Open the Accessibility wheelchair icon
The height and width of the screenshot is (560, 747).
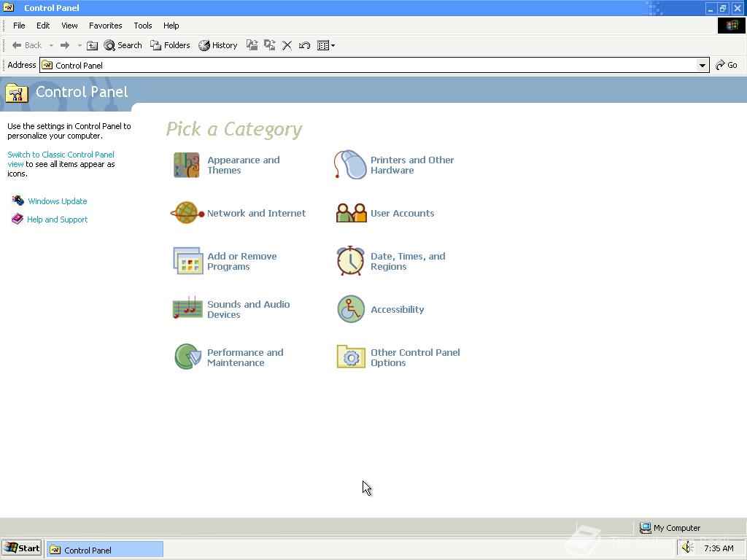click(351, 309)
